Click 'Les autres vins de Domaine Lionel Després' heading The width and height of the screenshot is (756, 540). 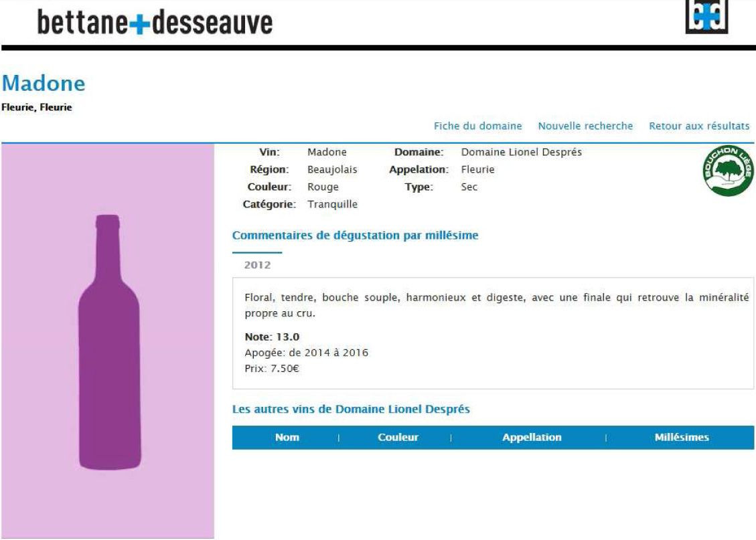[x=351, y=410]
